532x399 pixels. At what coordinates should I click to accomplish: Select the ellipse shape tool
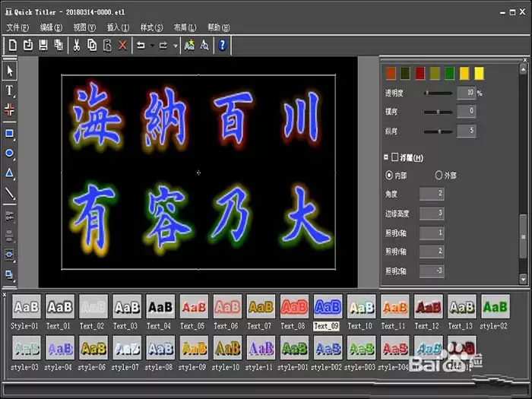tap(9, 154)
